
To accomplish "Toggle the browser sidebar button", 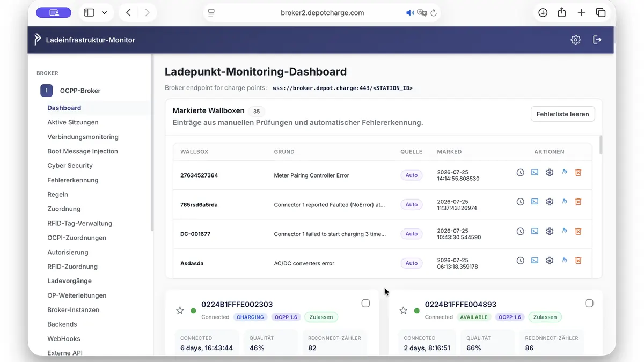I will coord(89,12).
